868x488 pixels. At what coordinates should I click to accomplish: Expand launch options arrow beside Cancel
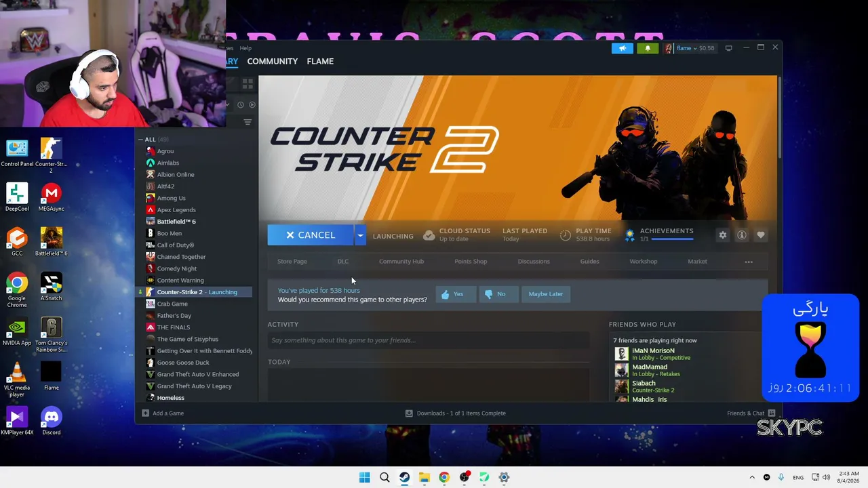coord(360,235)
